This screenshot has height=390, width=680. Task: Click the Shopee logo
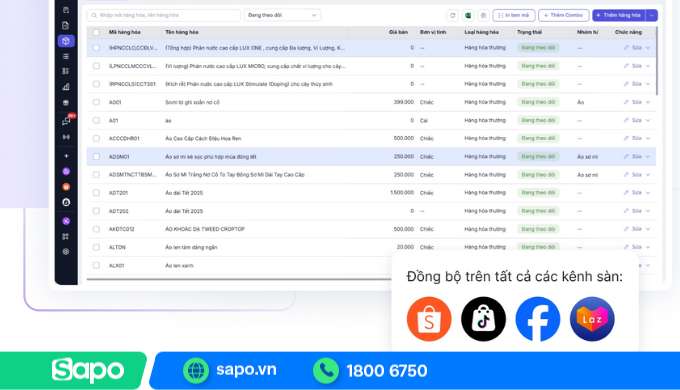point(429,319)
